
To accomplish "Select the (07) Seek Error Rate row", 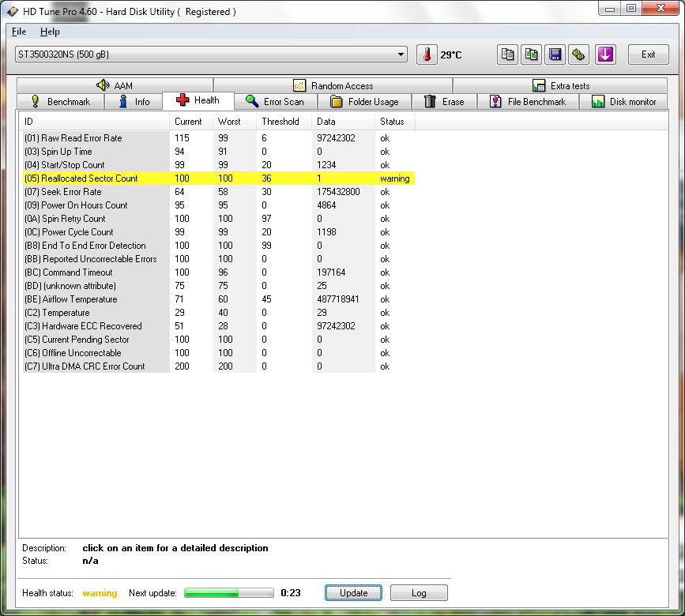I will (x=218, y=192).
